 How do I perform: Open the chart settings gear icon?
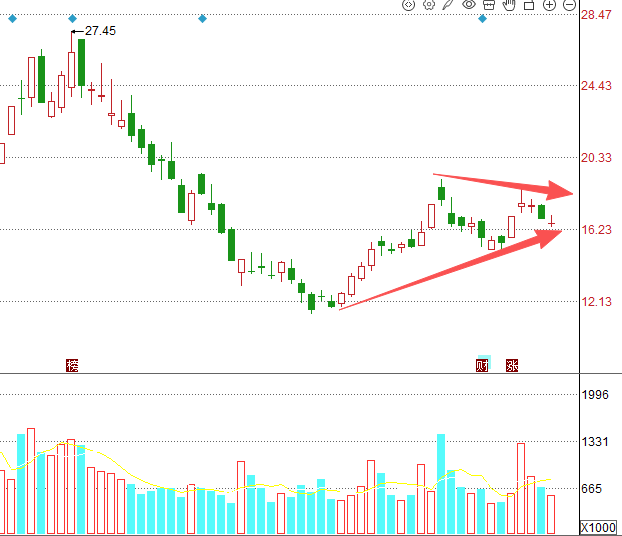tap(429, 5)
